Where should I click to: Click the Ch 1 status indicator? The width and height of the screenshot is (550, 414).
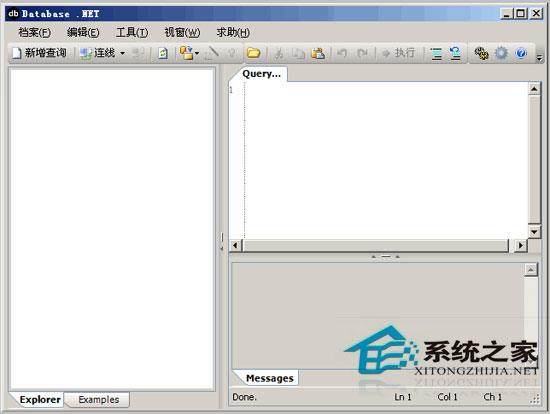(492, 397)
